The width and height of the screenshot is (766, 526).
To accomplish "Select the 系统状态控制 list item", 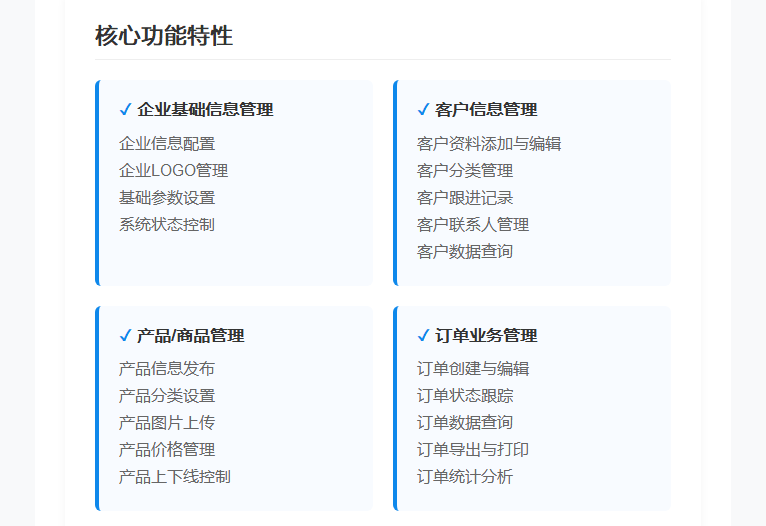I will pos(167,225).
